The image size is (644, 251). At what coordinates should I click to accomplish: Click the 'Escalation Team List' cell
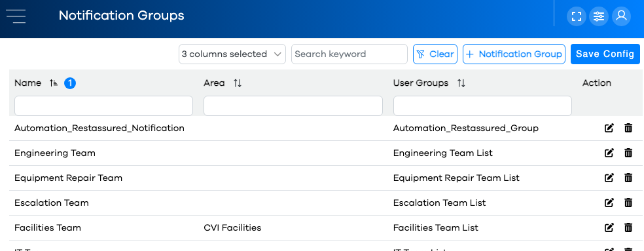coord(439,203)
